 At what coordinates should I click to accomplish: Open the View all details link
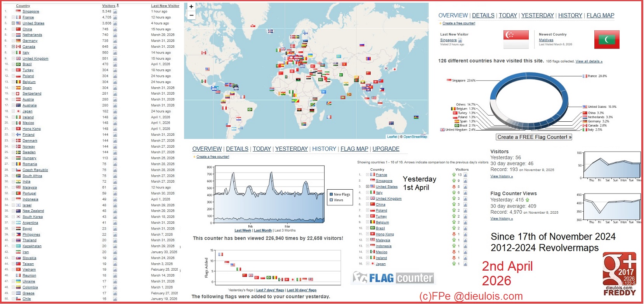[589, 61]
